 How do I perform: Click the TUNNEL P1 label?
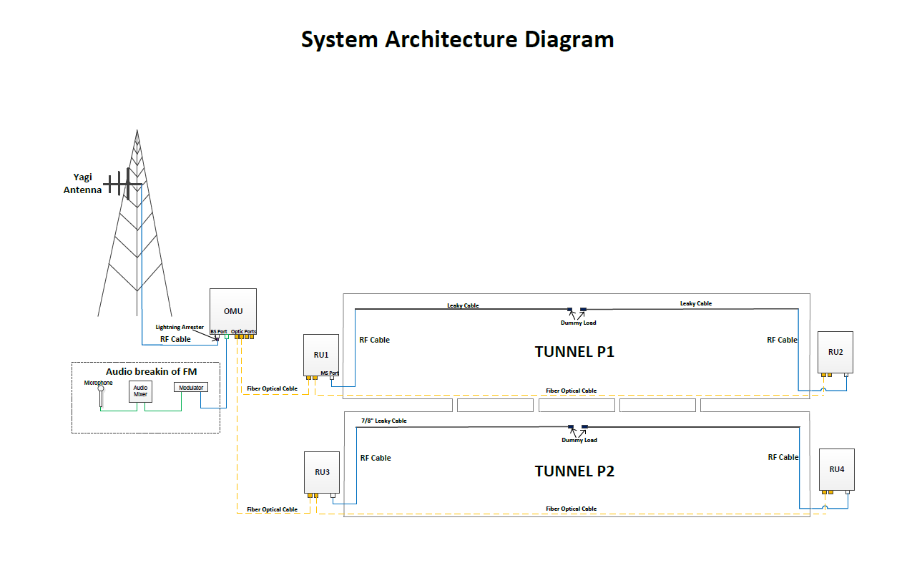click(x=574, y=352)
